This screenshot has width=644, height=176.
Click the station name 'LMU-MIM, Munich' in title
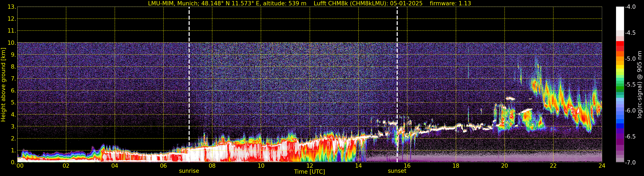click(173, 3)
